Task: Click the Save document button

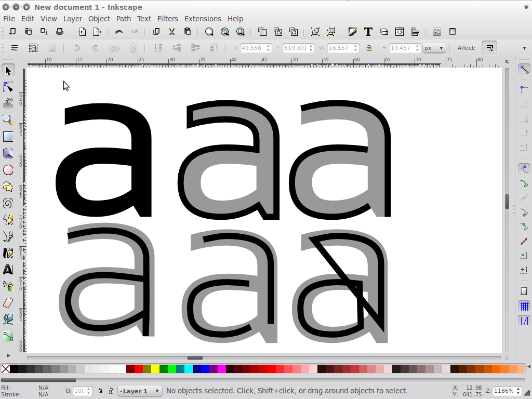Action: coord(44,32)
